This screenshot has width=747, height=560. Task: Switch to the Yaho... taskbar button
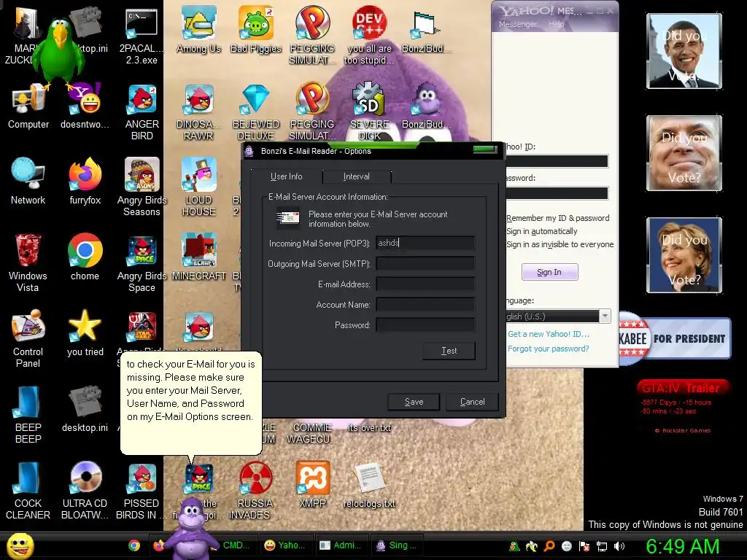[286, 545]
